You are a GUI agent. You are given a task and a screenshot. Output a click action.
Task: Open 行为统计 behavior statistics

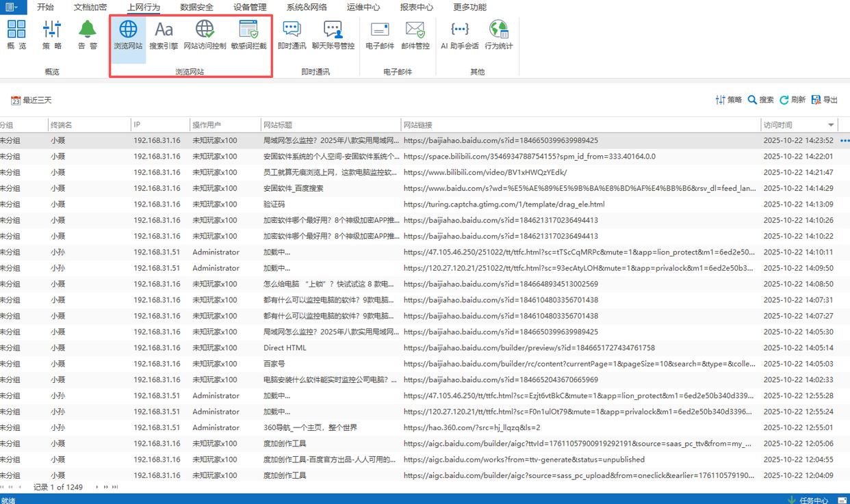point(498,34)
